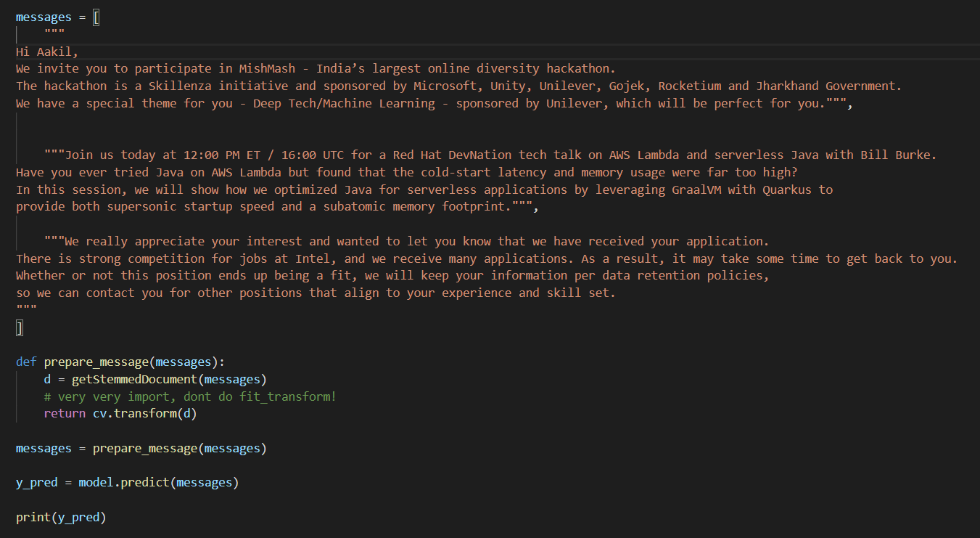This screenshot has height=538, width=980.
Task: Click the greeting line 'Hi Aakil,'
Action: [47, 52]
